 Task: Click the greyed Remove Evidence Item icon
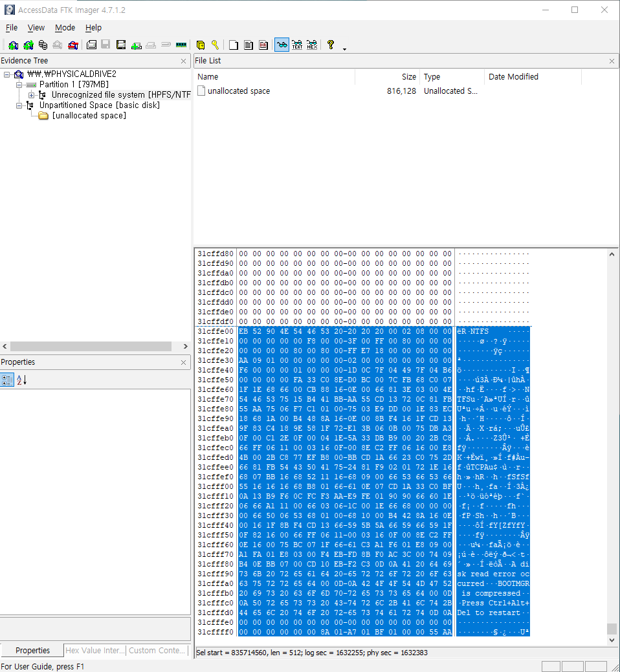click(x=58, y=45)
